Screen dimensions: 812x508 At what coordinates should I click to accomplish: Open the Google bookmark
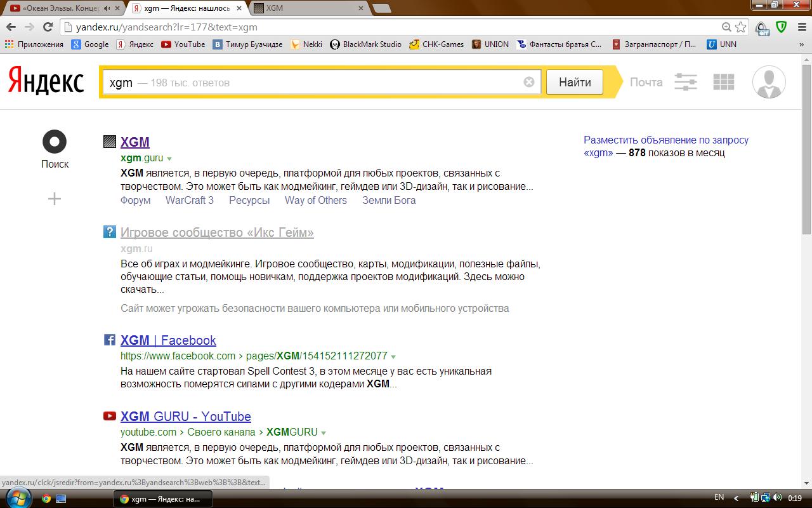[x=90, y=44]
